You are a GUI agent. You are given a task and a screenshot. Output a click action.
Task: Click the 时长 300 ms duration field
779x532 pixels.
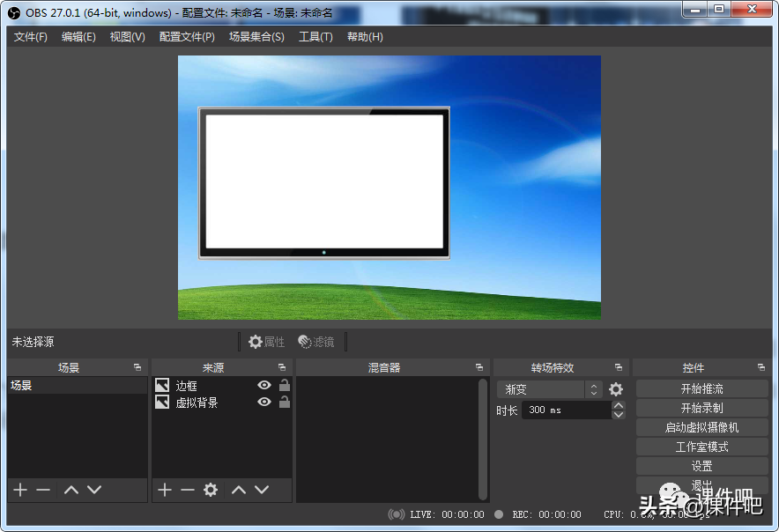(567, 410)
